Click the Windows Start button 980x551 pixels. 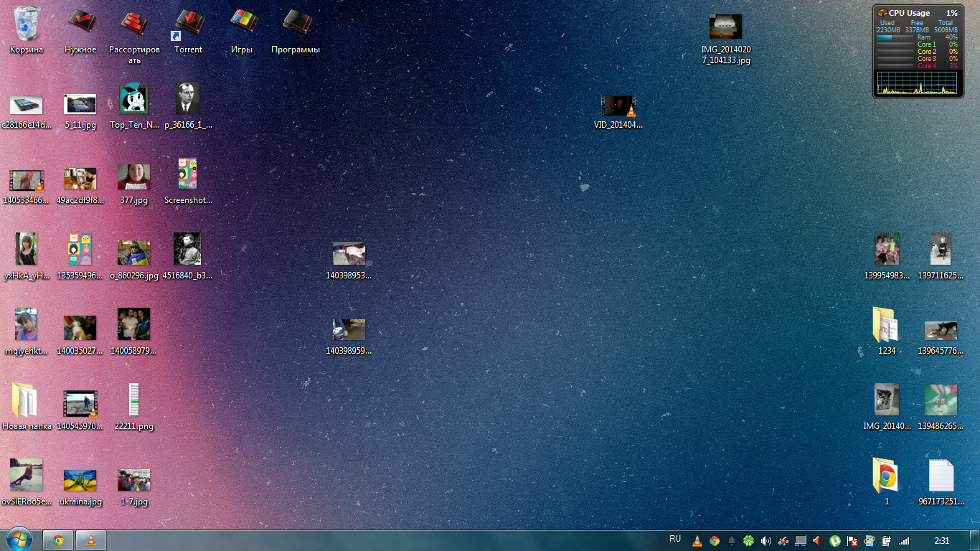pyautogui.click(x=19, y=540)
